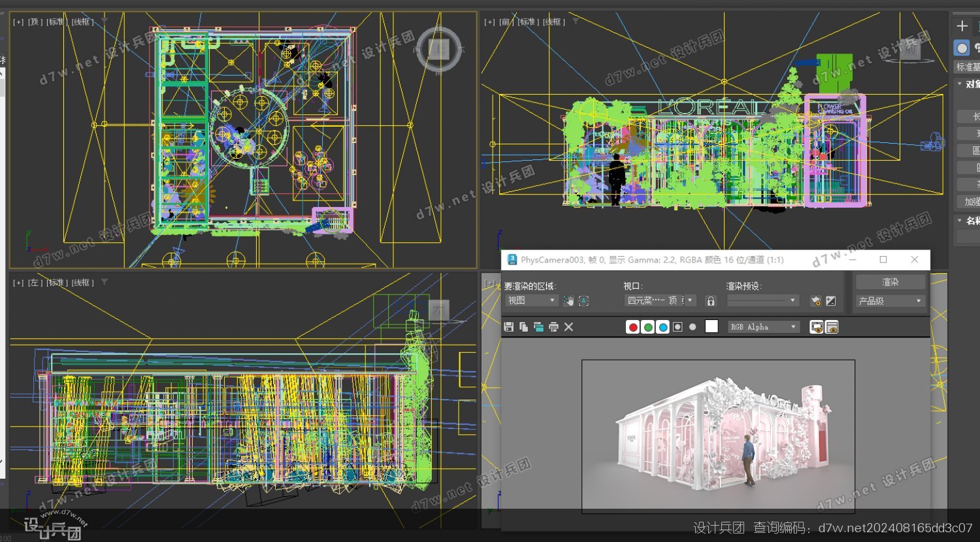Open front viewport view label menu
The height and width of the screenshot is (542, 980).
tap(506, 22)
